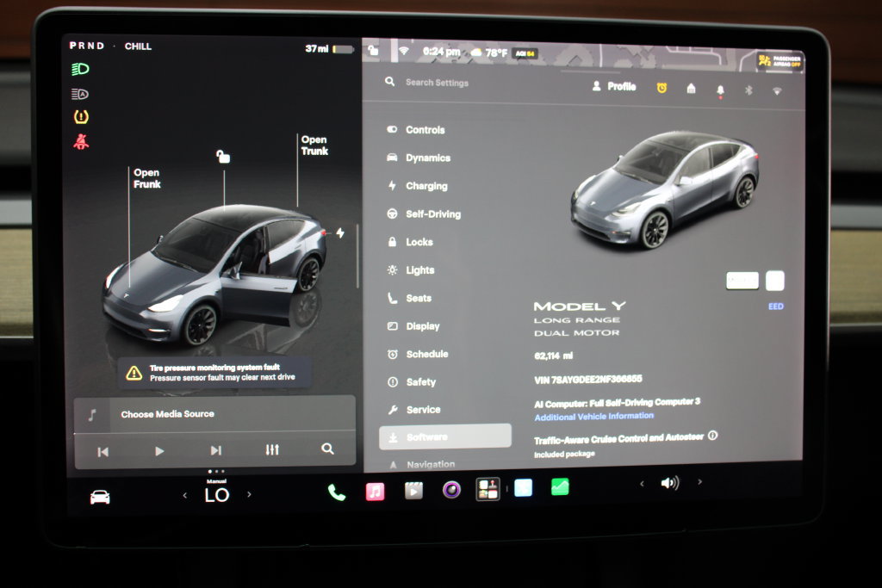882x588 pixels.
Task: Search media with the magnifier icon
Action: (327, 449)
